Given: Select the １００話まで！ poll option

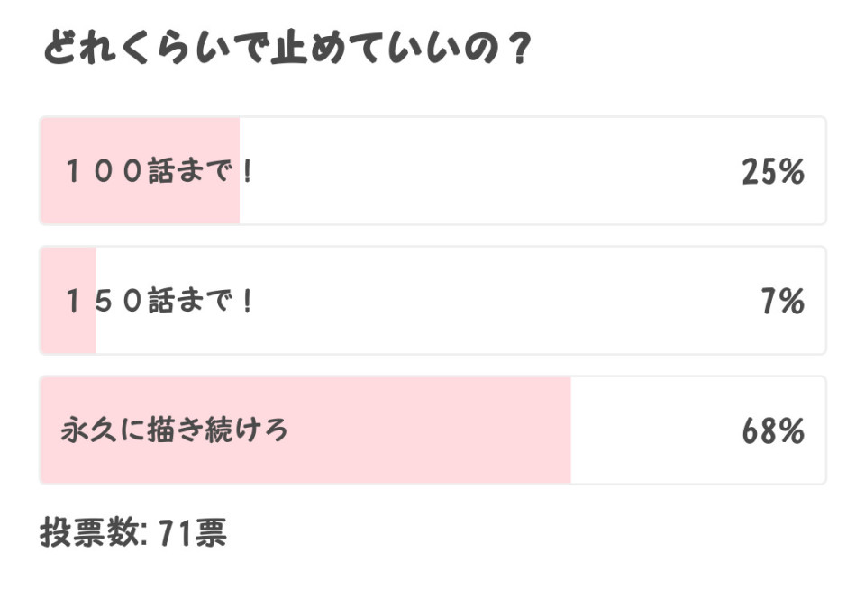Looking at the screenshot, I should pyautogui.click(x=432, y=170).
